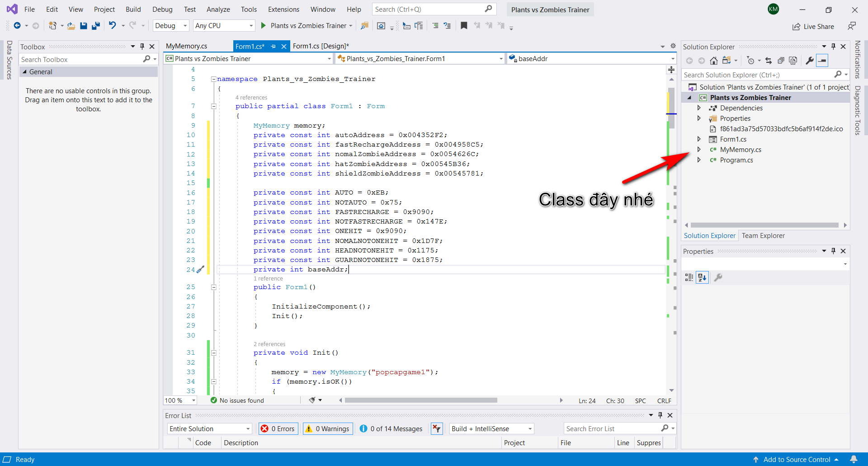
Task: Click Pending Changes Filter clock icon
Action: pos(751,61)
